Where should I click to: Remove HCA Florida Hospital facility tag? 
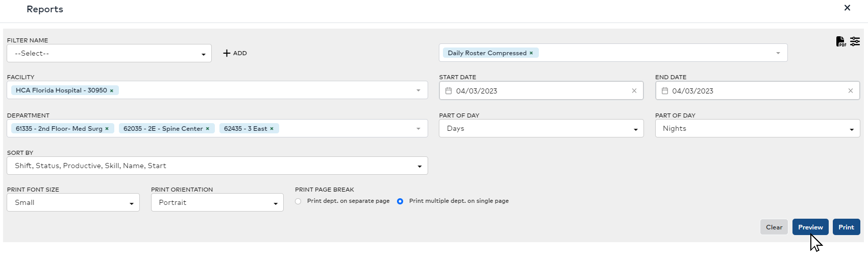tap(112, 91)
